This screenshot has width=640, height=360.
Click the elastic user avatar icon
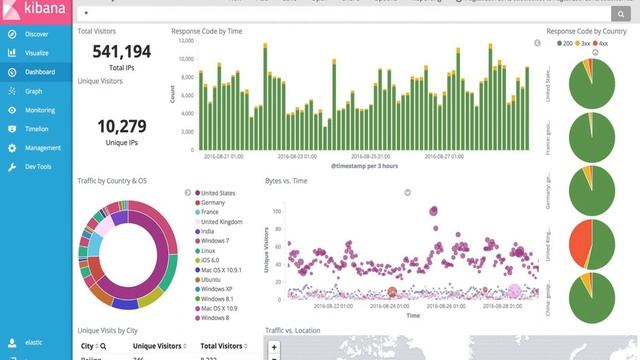[x=12, y=342]
